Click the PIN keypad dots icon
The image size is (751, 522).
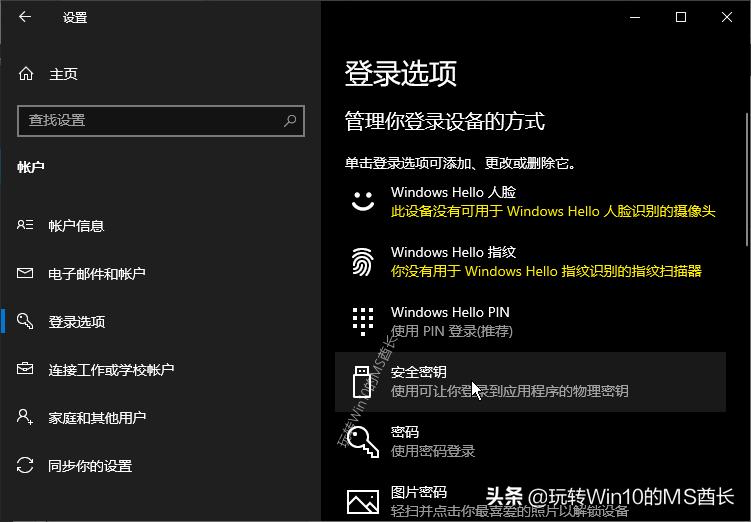[x=363, y=321]
